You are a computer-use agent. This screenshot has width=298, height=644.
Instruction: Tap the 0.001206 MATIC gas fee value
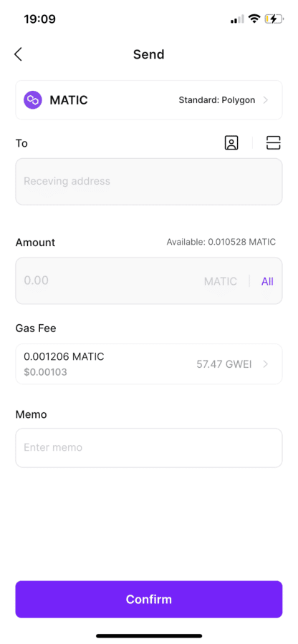pos(64,356)
